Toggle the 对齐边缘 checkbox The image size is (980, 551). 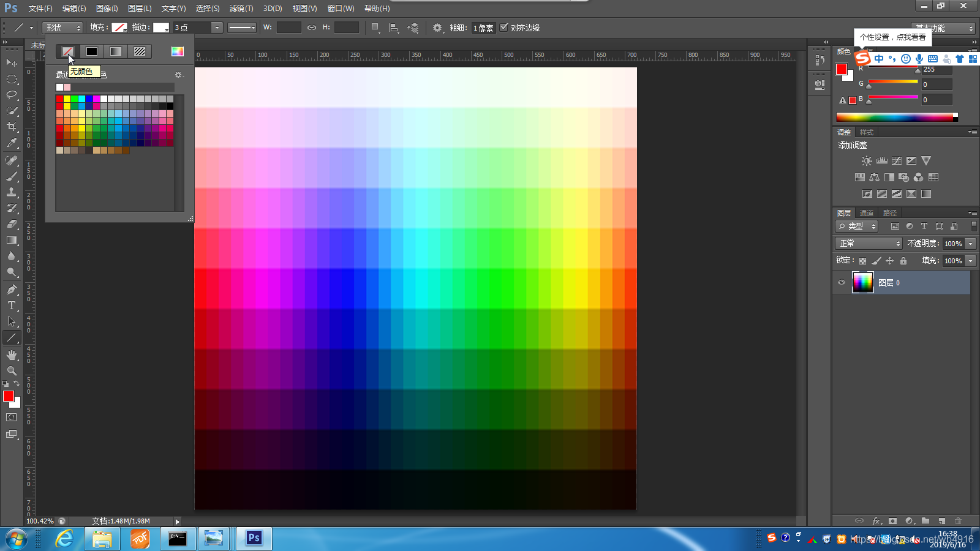pos(504,28)
